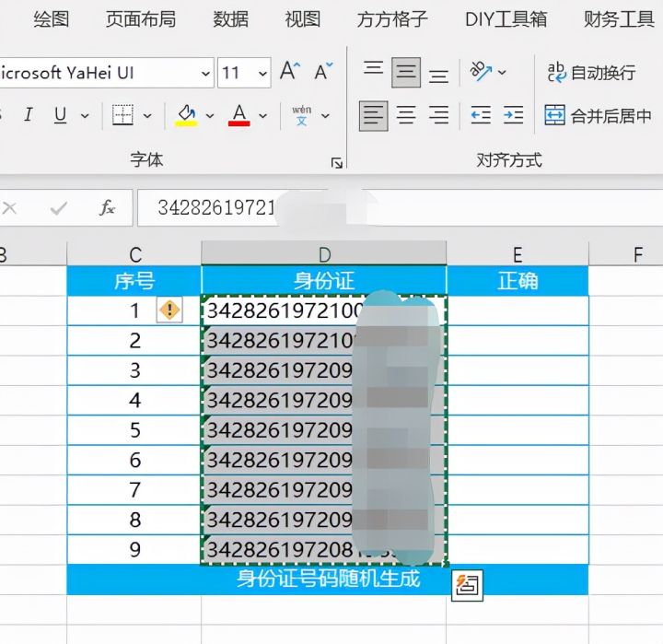663x644 pixels.
Task: Align text left
Action: tap(373, 115)
